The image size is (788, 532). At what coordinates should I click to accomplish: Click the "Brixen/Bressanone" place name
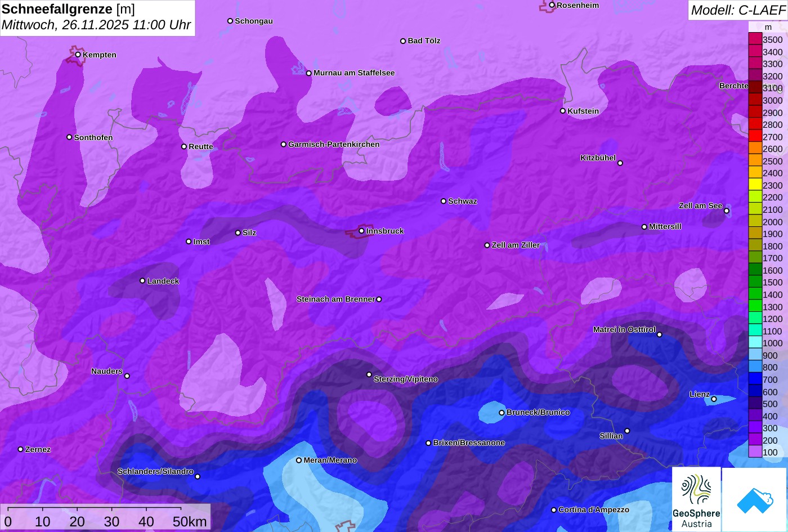[x=469, y=442]
